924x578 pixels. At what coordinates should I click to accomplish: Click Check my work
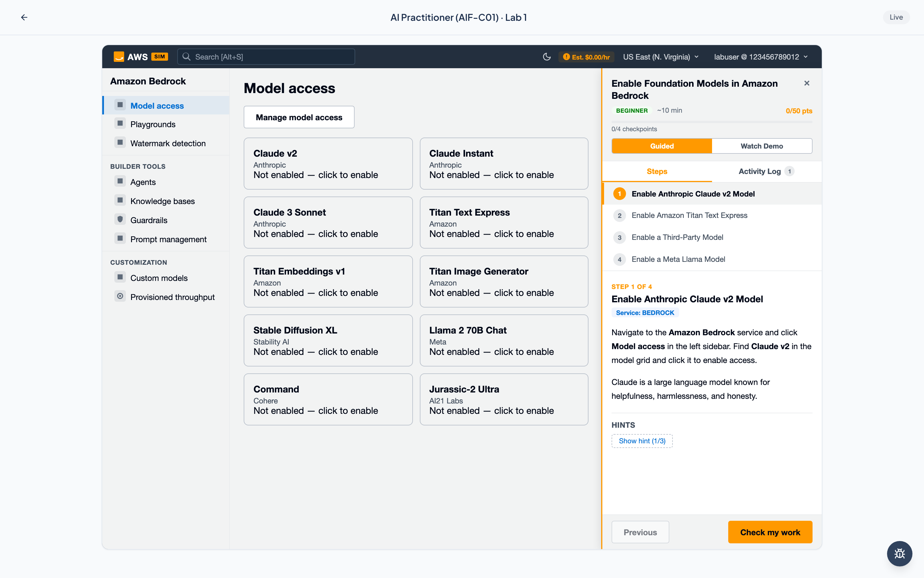point(770,532)
